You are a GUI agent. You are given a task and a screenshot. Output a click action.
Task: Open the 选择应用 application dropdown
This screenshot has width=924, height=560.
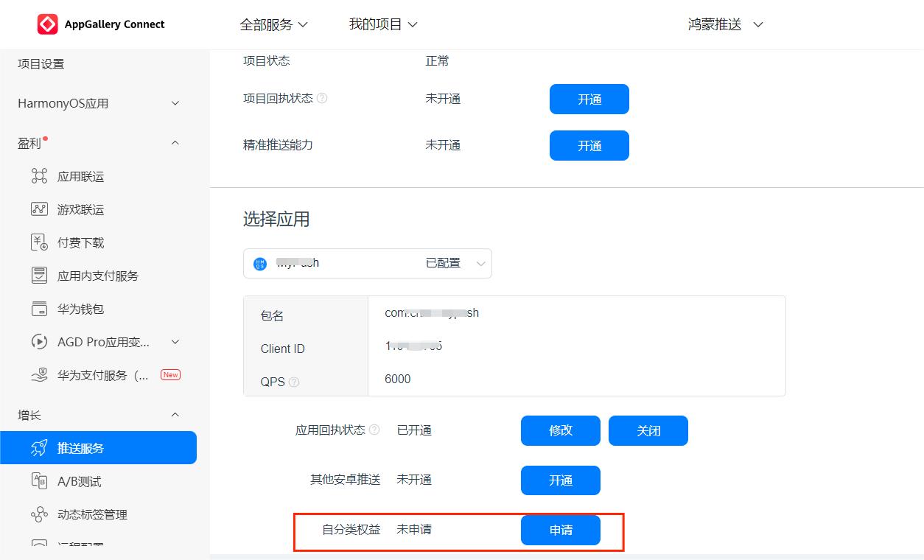point(368,264)
